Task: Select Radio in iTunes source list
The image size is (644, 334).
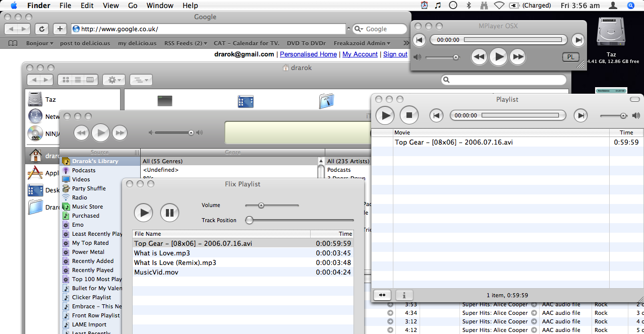Action: (79, 197)
